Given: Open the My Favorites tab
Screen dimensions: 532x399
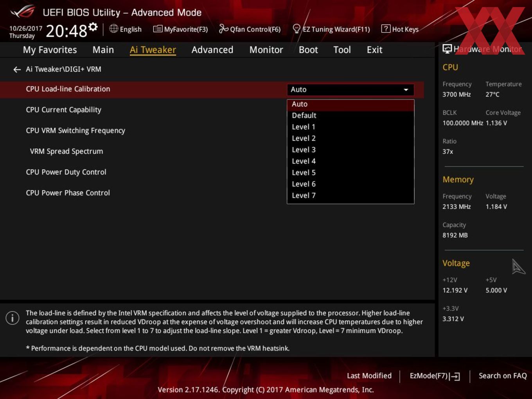Looking at the screenshot, I should coord(50,50).
